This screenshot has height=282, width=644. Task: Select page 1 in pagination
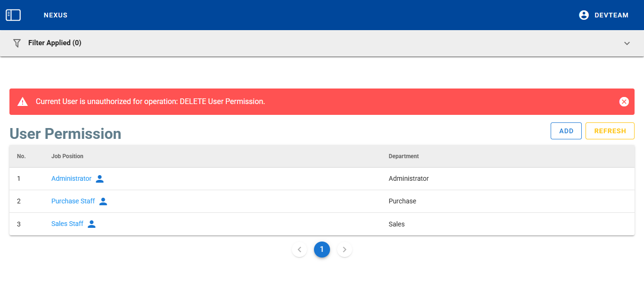[x=322, y=250]
